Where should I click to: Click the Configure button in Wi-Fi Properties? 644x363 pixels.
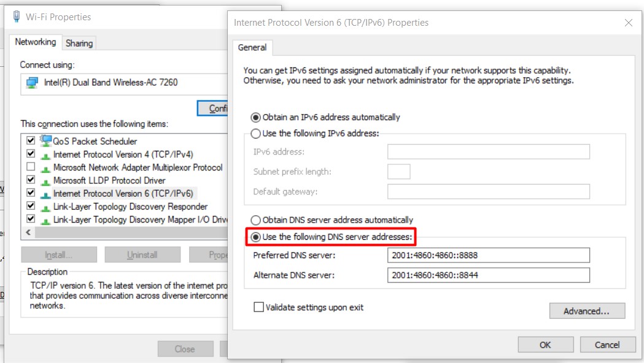[x=212, y=109]
